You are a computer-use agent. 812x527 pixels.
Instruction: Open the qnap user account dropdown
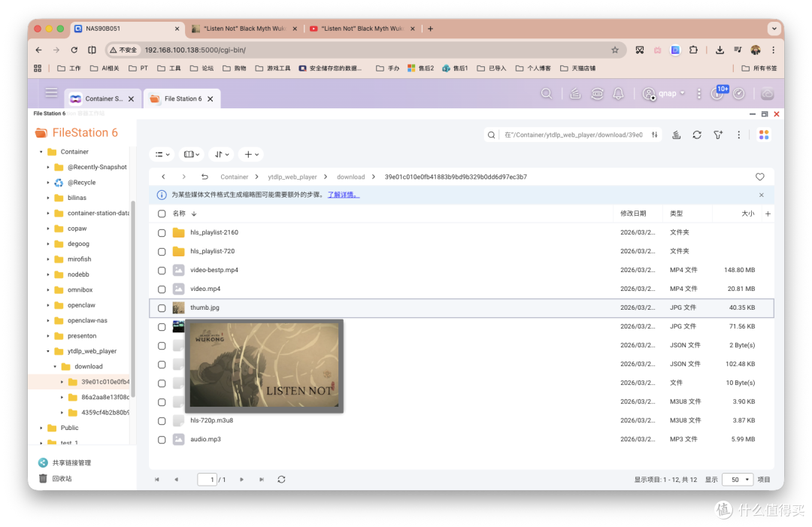[x=664, y=94]
